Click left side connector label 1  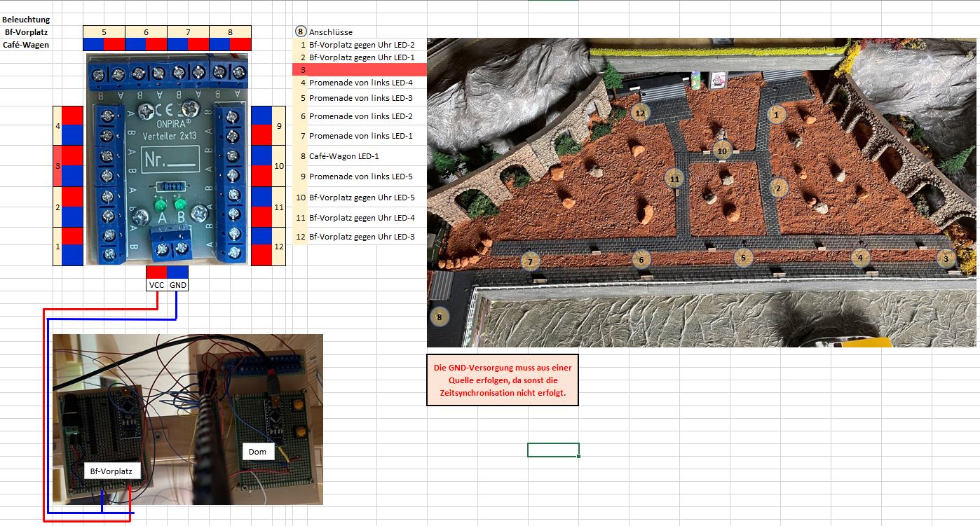pyautogui.click(x=57, y=247)
